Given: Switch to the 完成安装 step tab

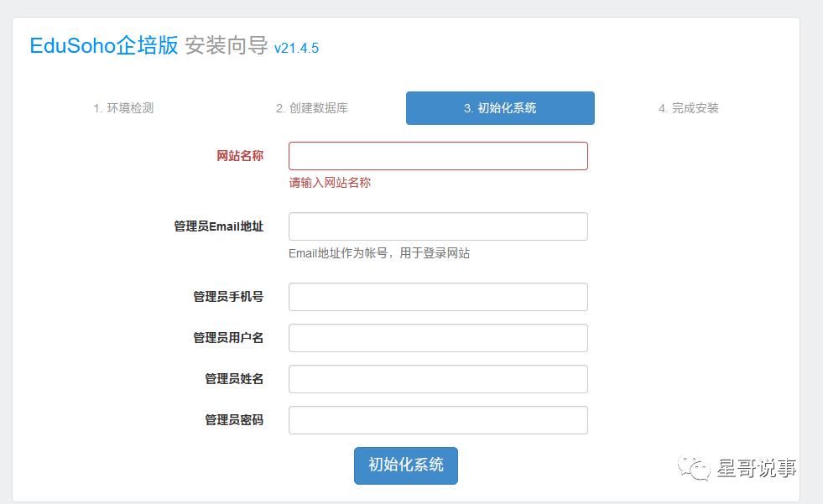Looking at the screenshot, I should 688,107.
